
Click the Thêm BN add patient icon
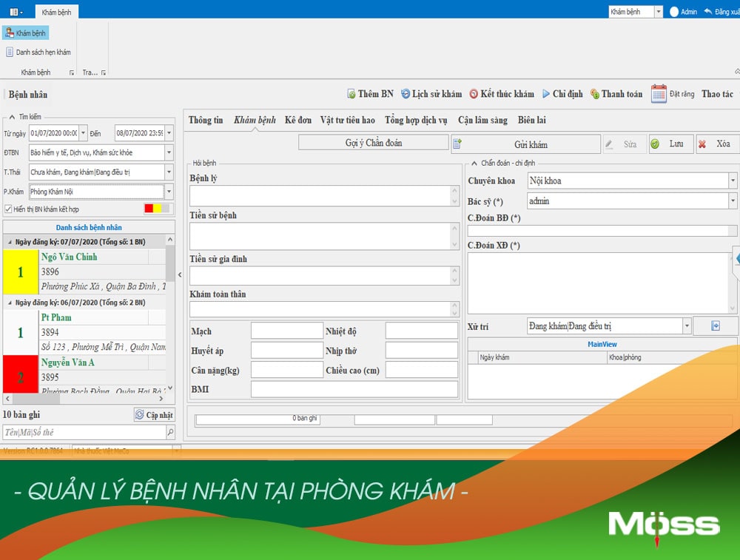coord(351,94)
